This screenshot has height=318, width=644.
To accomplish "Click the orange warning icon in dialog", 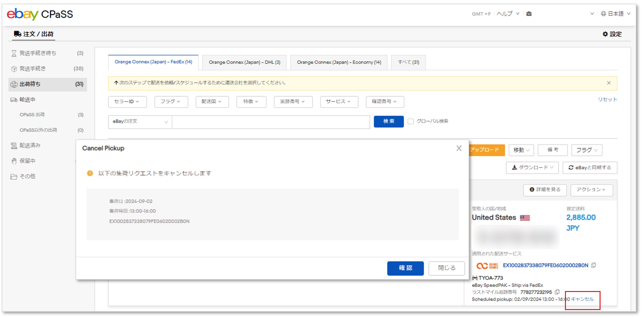I will coord(90,173).
